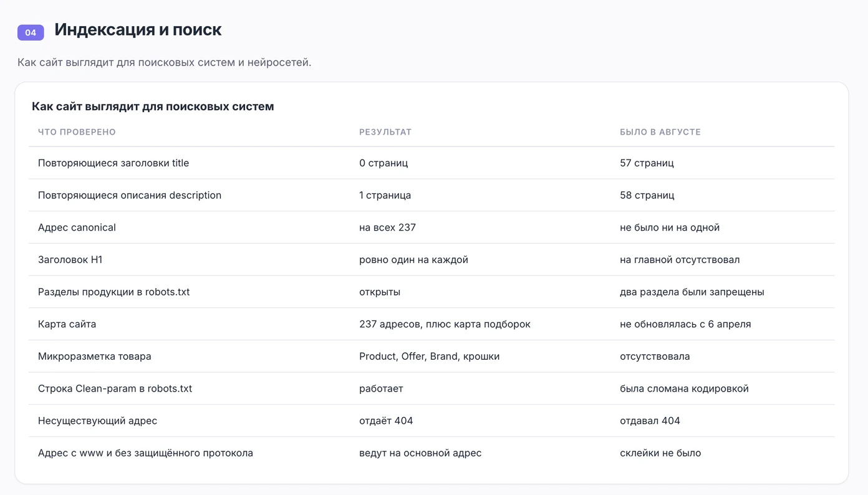Select the heading Индексация и поиск
Viewport: 868px width, 495px height.
[138, 29]
